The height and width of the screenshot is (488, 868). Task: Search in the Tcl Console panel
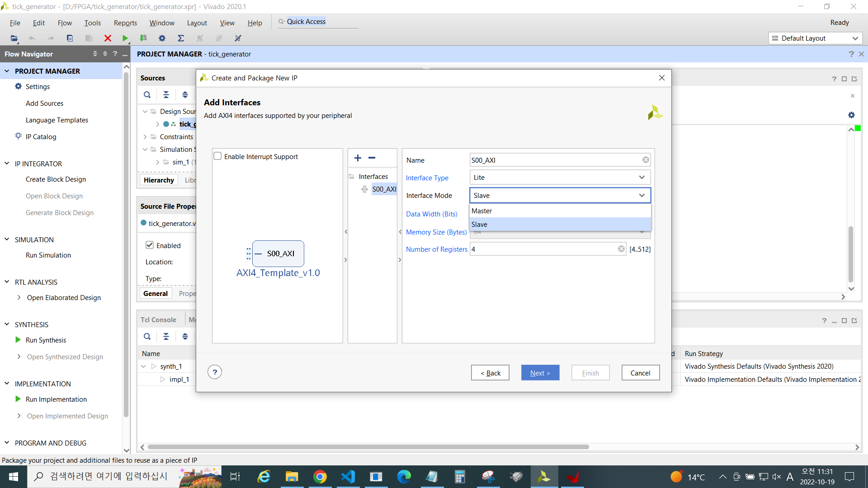pos(147,336)
